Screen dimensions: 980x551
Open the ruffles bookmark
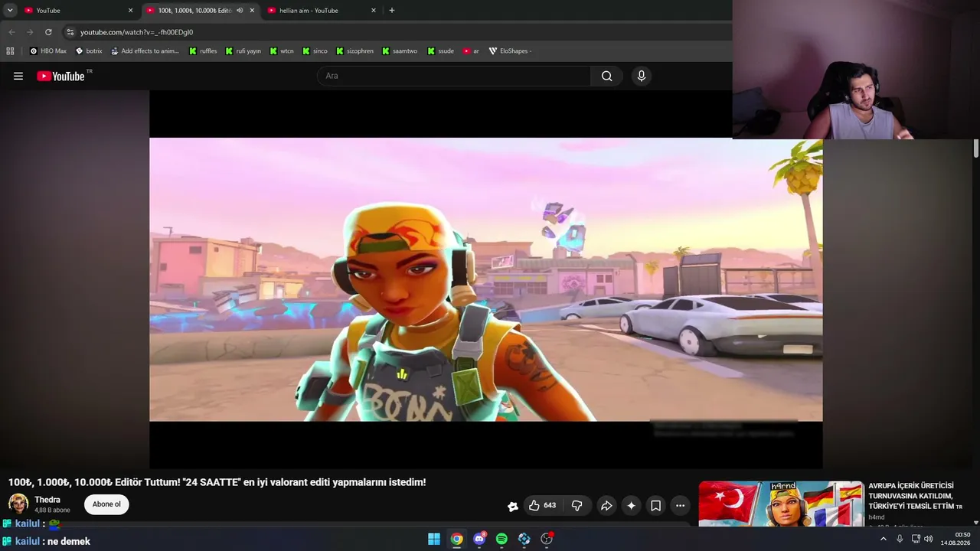pos(203,51)
